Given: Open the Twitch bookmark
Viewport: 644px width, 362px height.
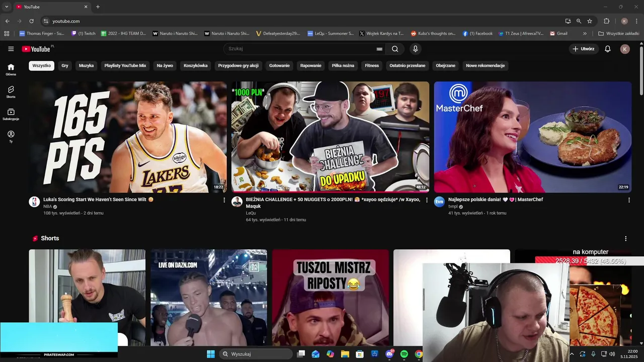Looking at the screenshot, I should 84,34.
